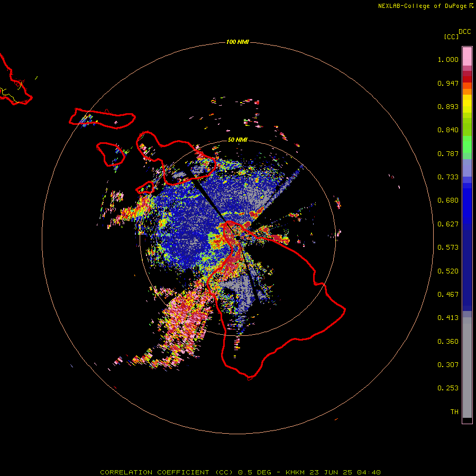Click the 0.467 colorbar value
Image resolution: width=476 pixels, height=476 pixels.
coord(448,295)
